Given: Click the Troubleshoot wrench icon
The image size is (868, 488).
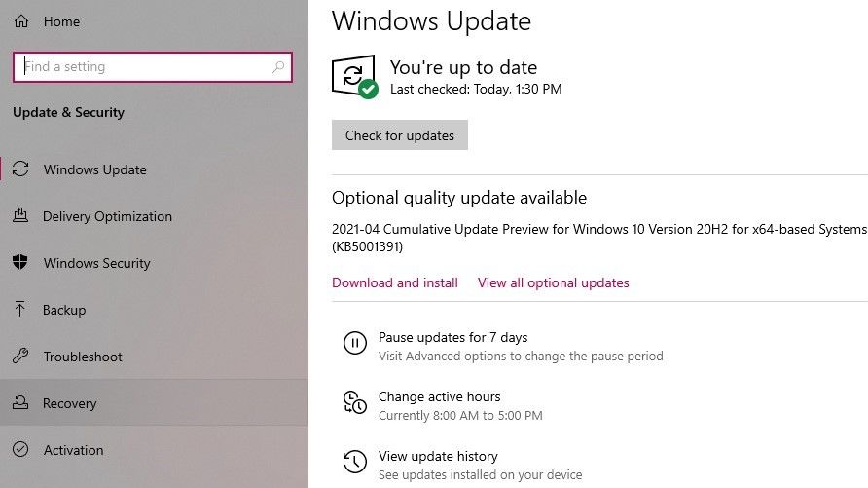Looking at the screenshot, I should click(20, 356).
